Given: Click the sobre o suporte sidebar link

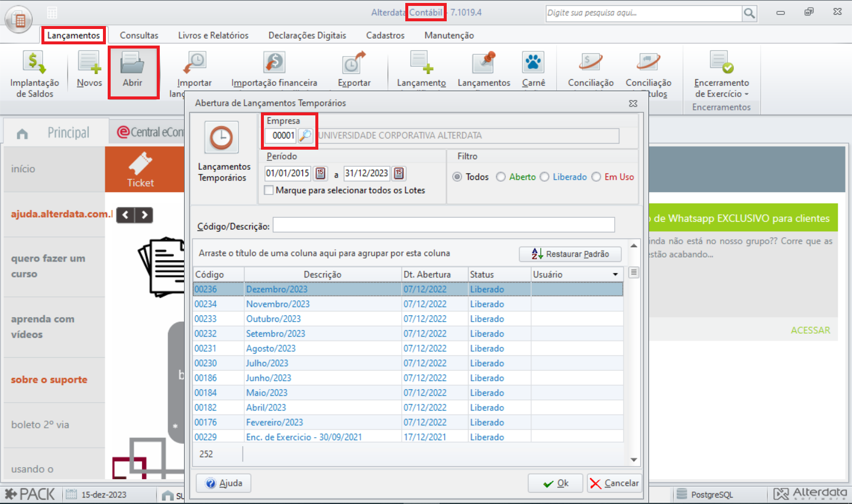Looking at the screenshot, I should click(49, 380).
